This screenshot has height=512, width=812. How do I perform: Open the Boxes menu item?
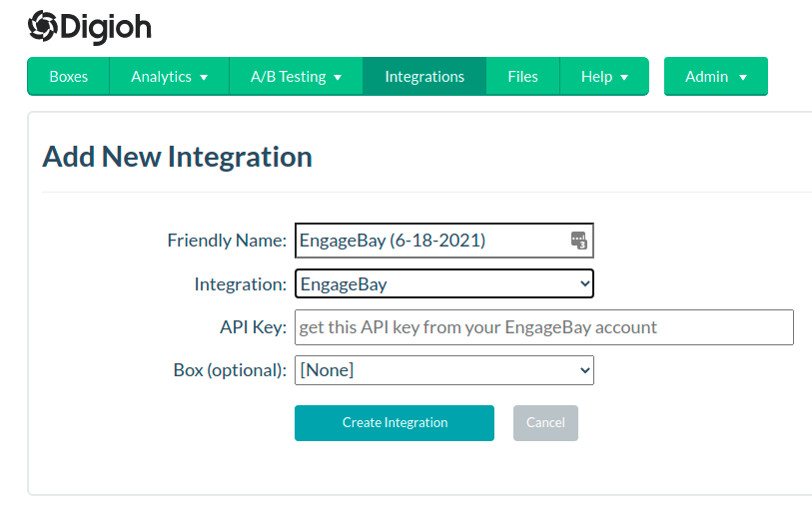click(x=68, y=77)
